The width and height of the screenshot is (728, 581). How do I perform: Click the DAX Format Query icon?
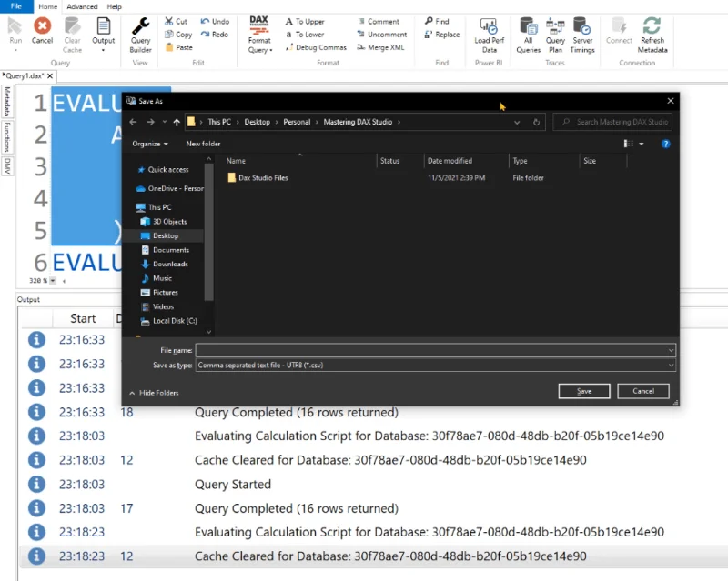tap(259, 25)
